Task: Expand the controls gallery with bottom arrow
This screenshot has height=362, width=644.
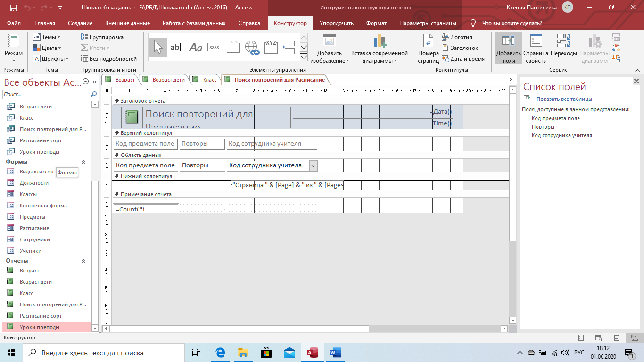Action: coord(304,57)
